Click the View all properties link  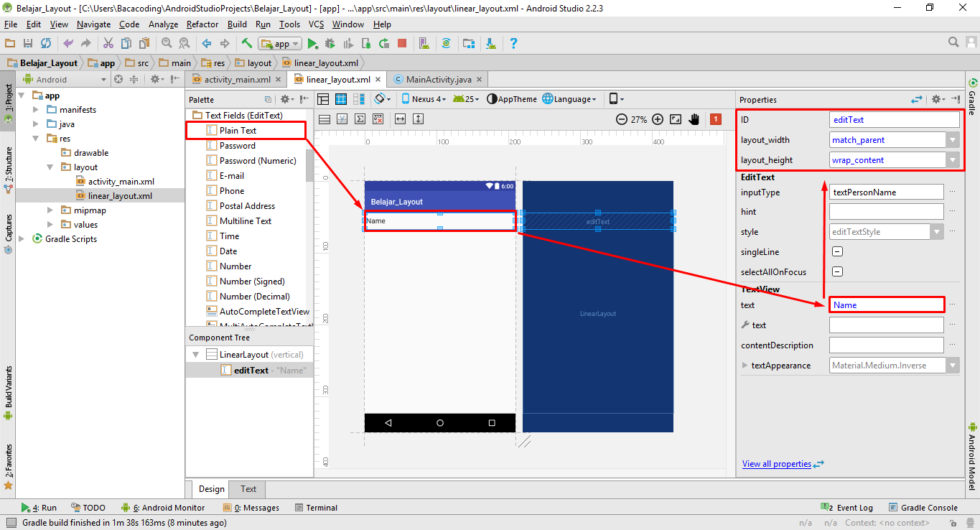coord(777,463)
